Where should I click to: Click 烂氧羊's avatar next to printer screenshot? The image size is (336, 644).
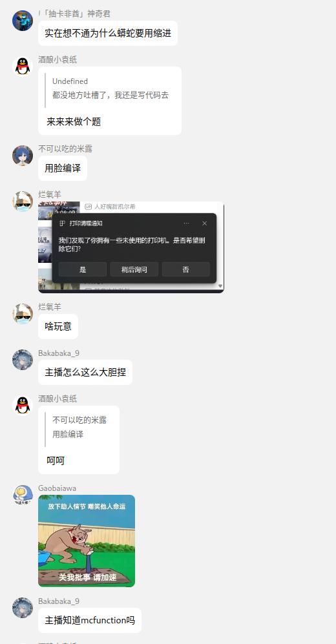point(23,202)
